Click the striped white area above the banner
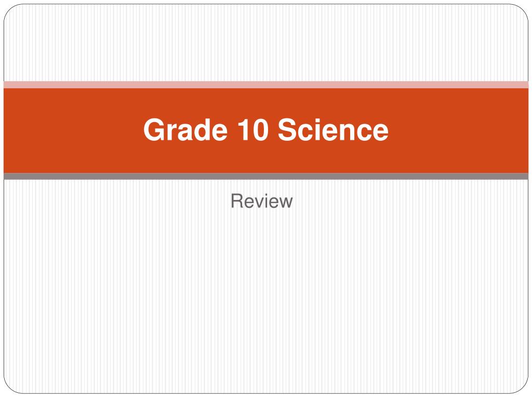This screenshot has width=532, height=399. [266, 43]
